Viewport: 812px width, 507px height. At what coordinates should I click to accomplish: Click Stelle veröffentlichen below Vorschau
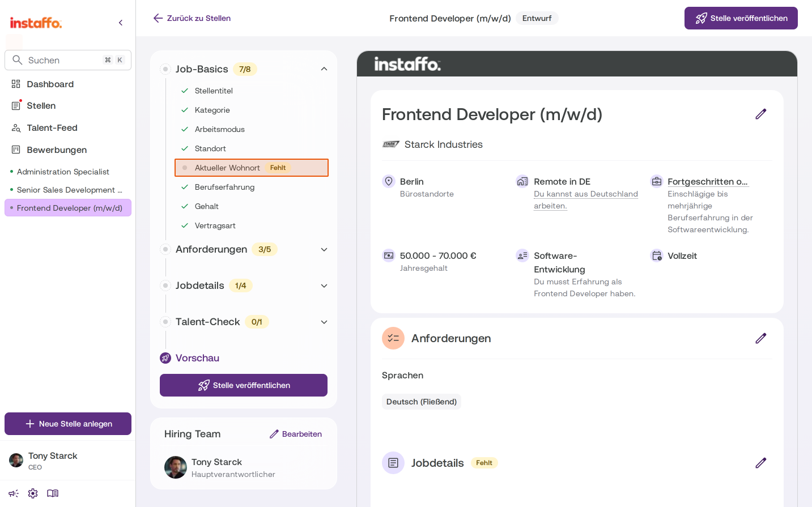[244, 385]
